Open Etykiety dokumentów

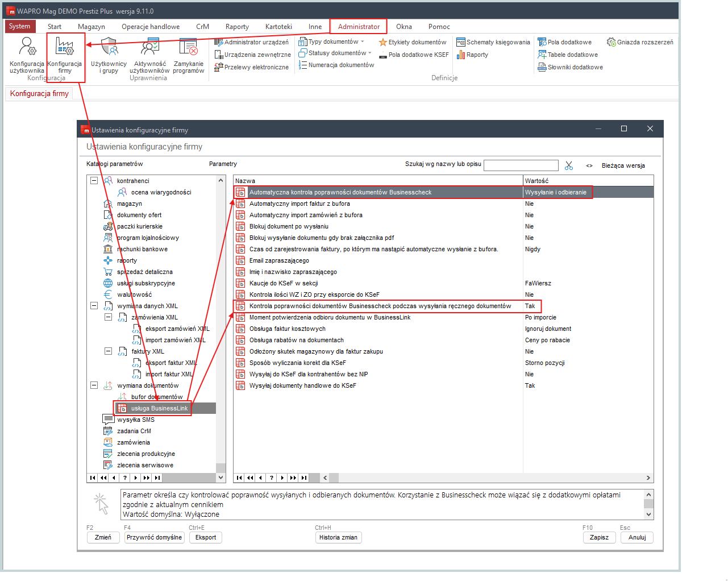point(413,42)
